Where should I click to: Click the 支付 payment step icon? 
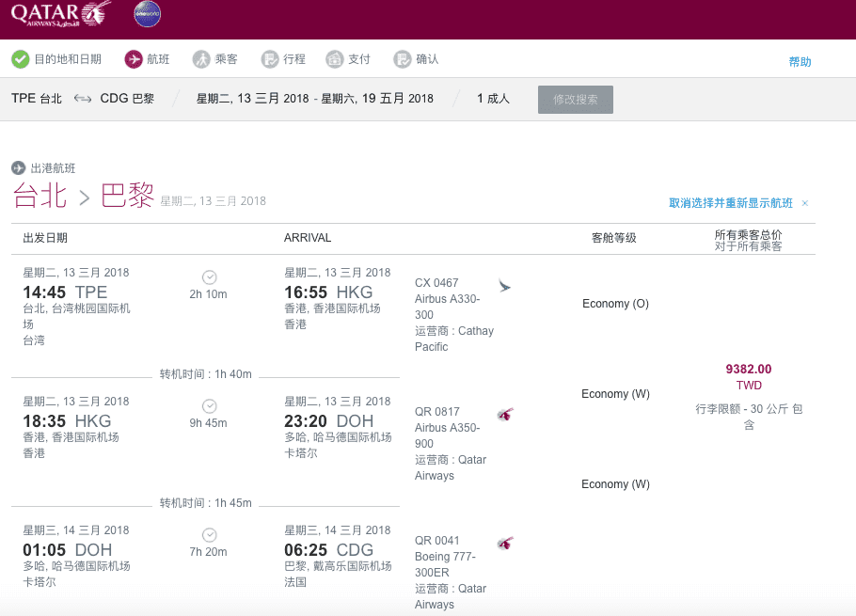[x=335, y=59]
